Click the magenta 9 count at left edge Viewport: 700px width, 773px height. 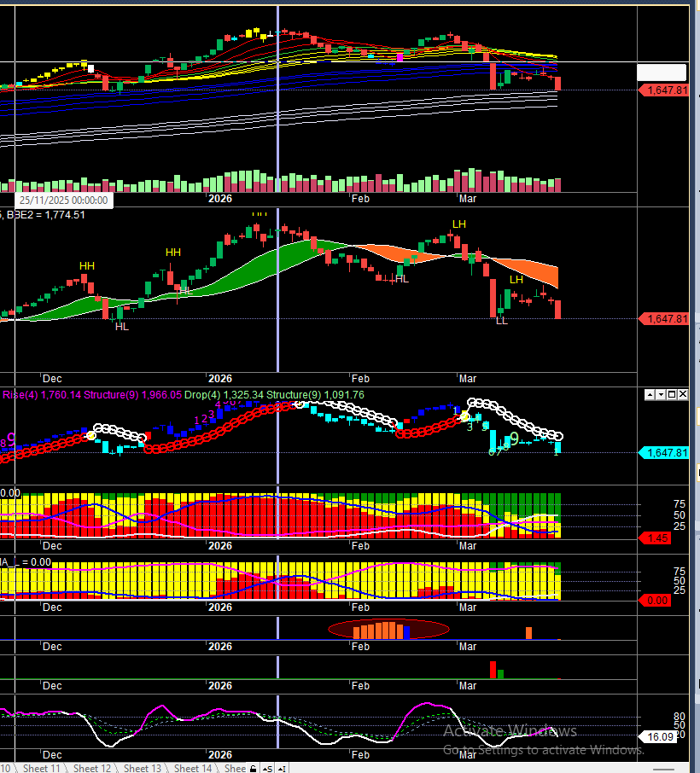point(11,439)
